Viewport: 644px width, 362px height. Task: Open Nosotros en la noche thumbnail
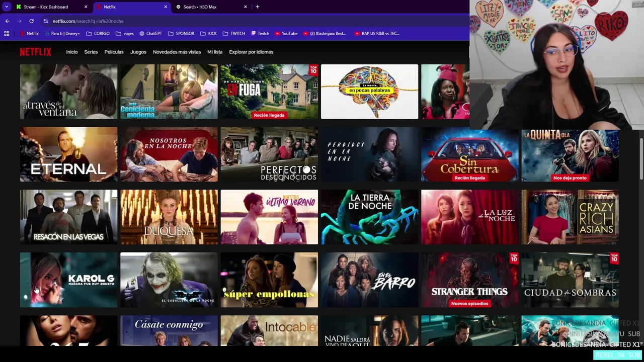[x=169, y=154]
